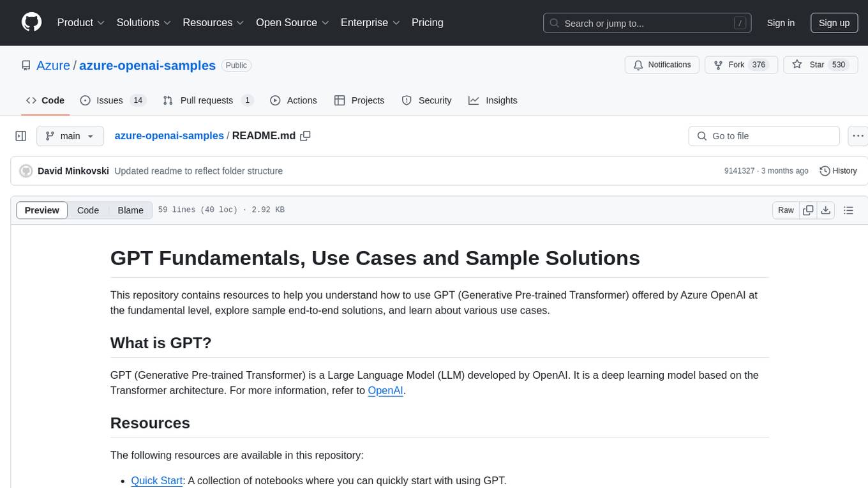Open the Pricing page

(428, 22)
